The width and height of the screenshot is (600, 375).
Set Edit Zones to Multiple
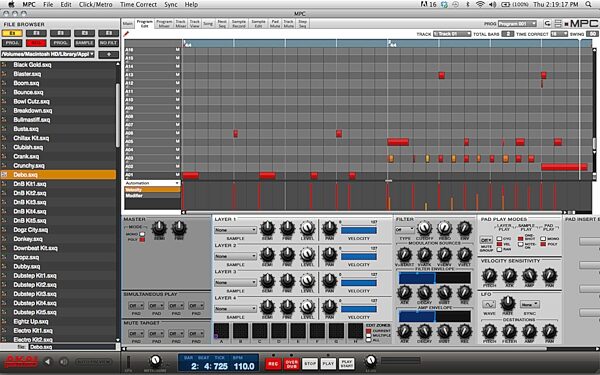click(x=368, y=336)
